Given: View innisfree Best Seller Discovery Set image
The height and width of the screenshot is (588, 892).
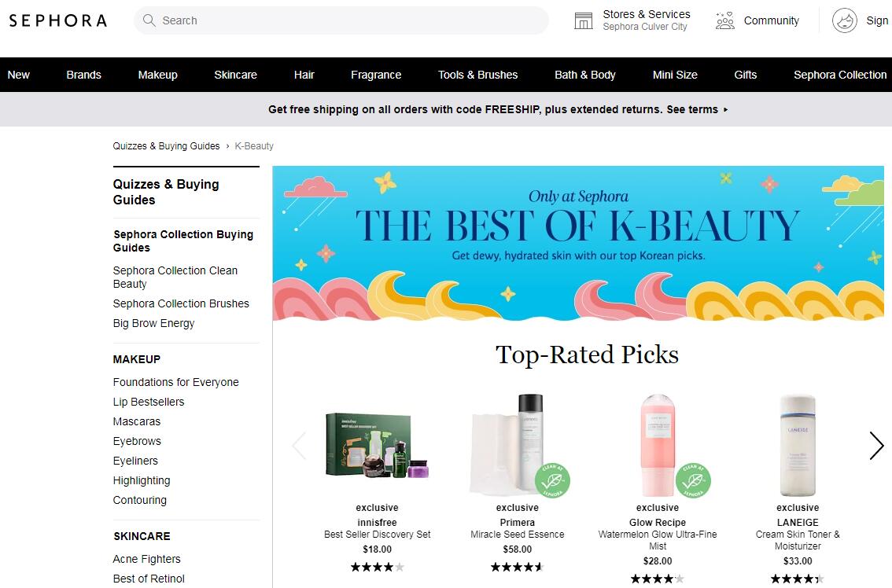Looking at the screenshot, I should tap(378, 446).
